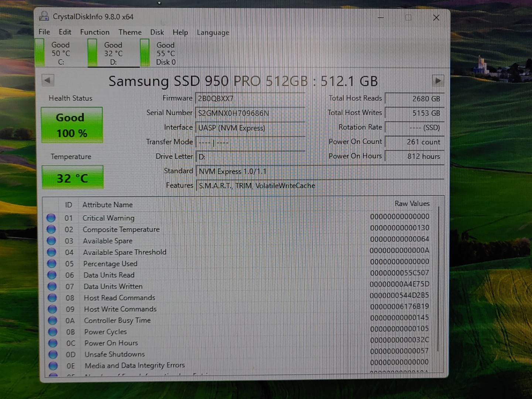The height and width of the screenshot is (399, 532).
Task: Click the Interface field UASP (NVM Express)
Action: pos(250,127)
